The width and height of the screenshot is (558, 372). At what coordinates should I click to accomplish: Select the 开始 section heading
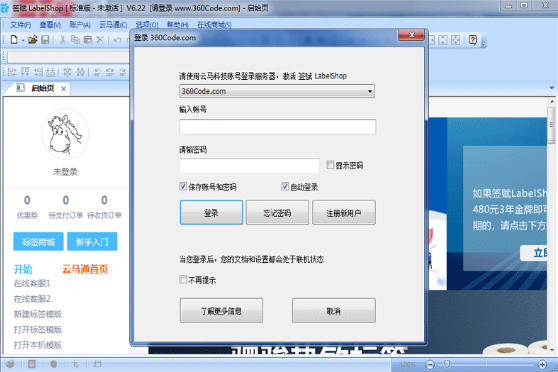tap(23, 269)
